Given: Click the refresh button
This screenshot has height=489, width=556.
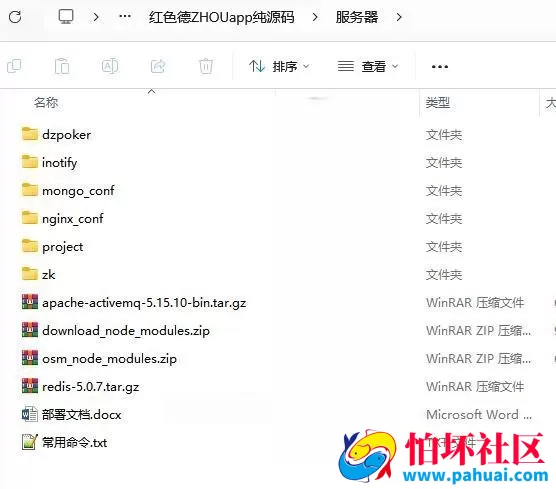Looking at the screenshot, I should 15,17.
